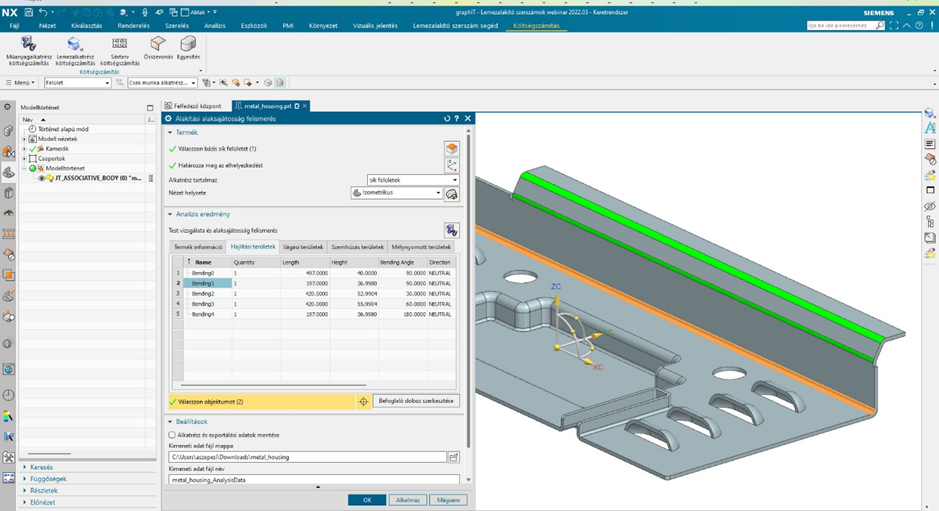Image resolution: width=939 pixels, height=511 pixels.
Task: Open the Analízis ribbon tab
Action: click(x=214, y=25)
